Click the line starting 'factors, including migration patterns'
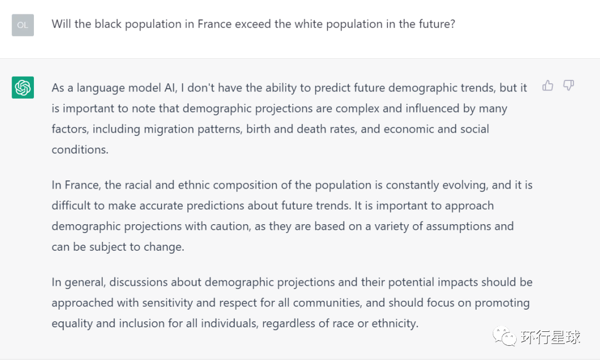Image resolution: width=600 pixels, height=364 pixels. 270,129
